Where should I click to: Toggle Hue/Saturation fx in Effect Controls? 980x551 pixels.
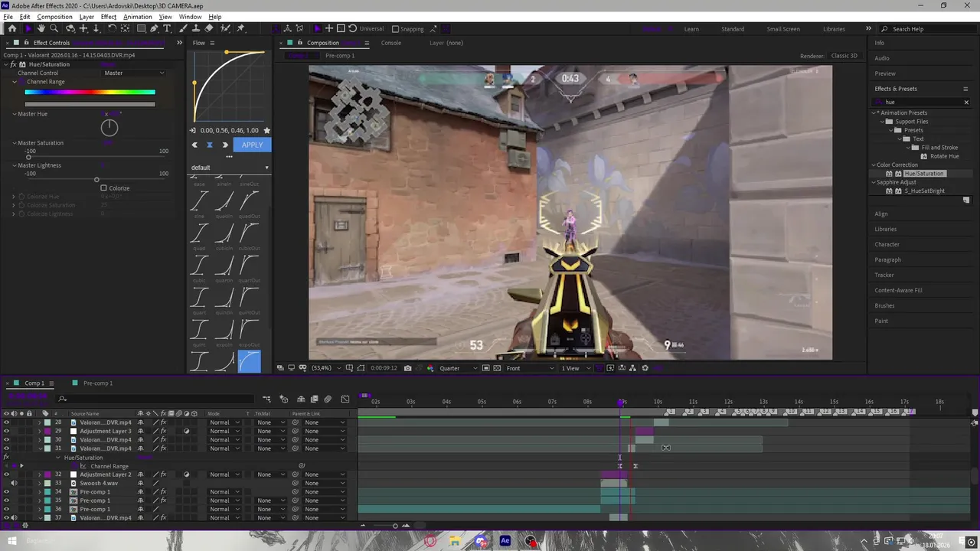[13, 64]
